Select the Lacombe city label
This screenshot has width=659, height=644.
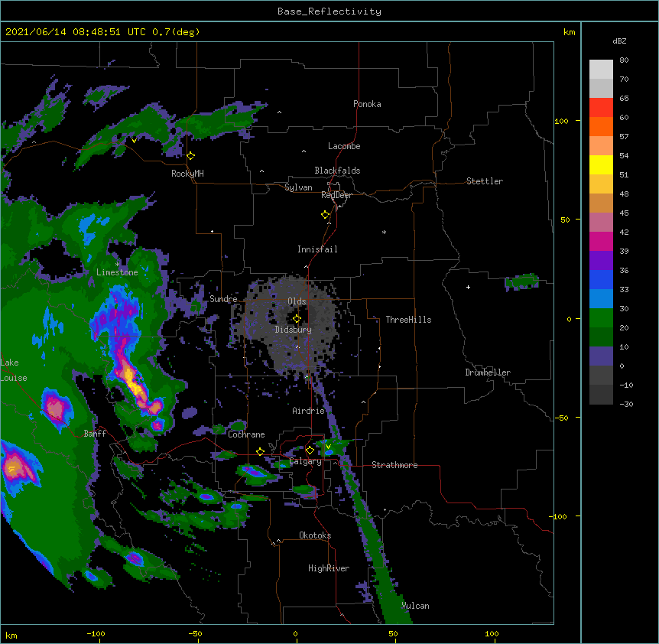coord(344,146)
